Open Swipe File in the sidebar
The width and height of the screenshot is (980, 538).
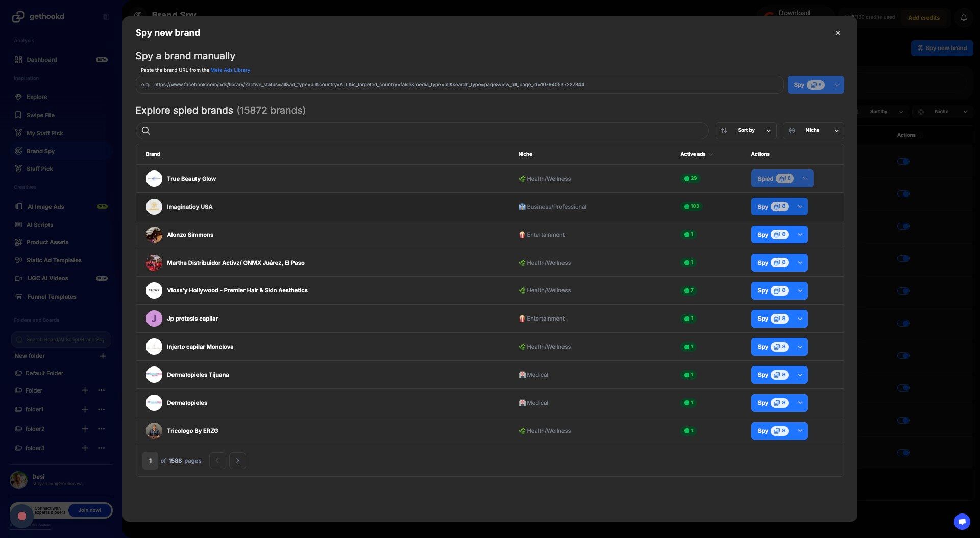(x=40, y=115)
